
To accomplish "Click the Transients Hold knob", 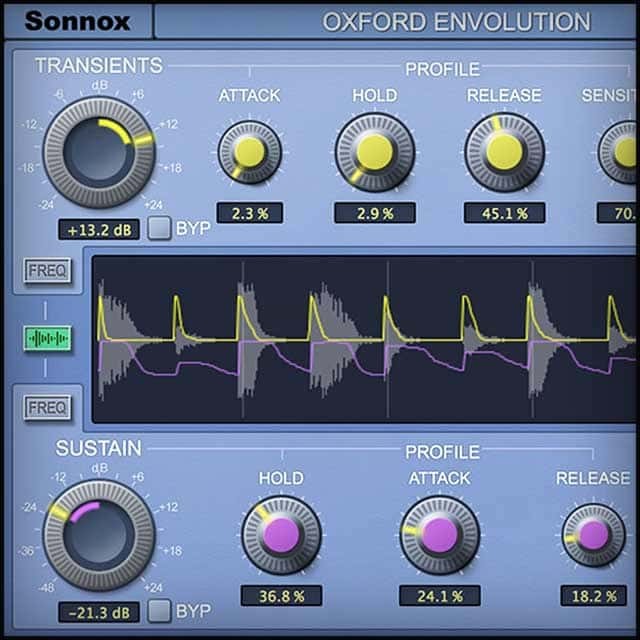I will point(375,152).
